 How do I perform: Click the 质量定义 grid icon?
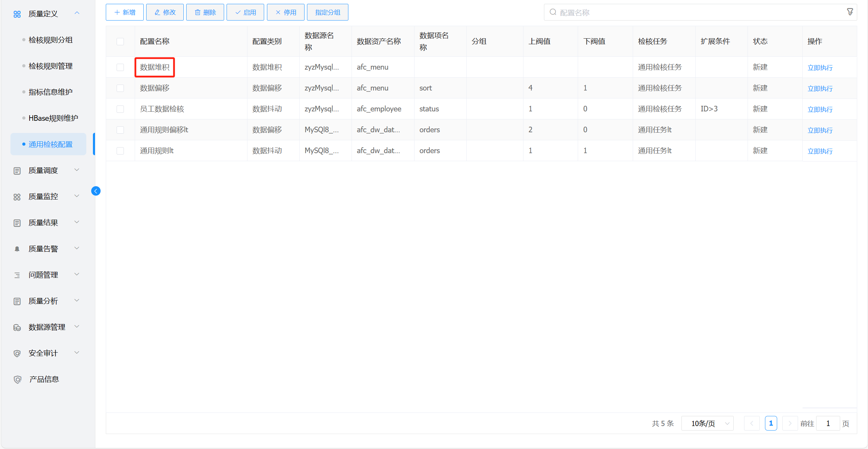click(17, 14)
